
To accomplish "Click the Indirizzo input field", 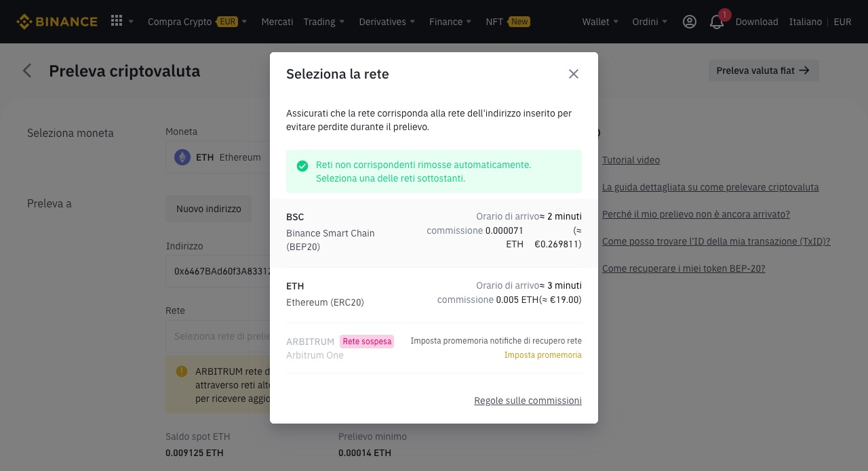I will point(218,271).
